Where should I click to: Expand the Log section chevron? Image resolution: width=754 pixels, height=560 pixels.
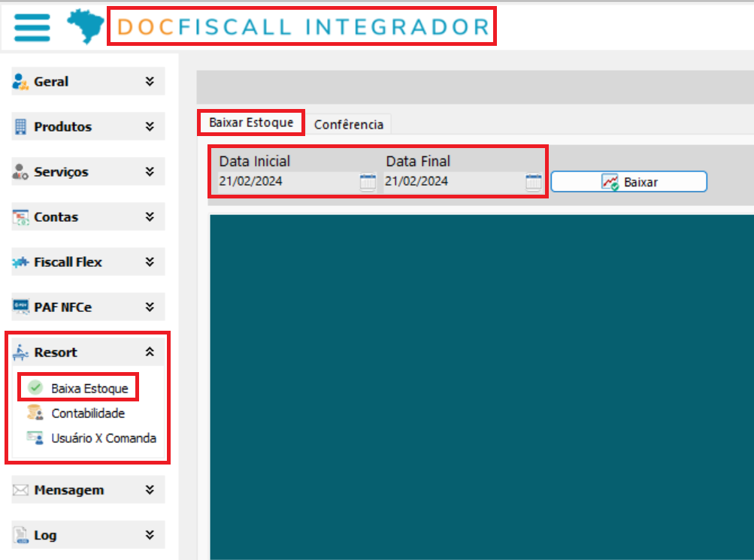coord(150,535)
